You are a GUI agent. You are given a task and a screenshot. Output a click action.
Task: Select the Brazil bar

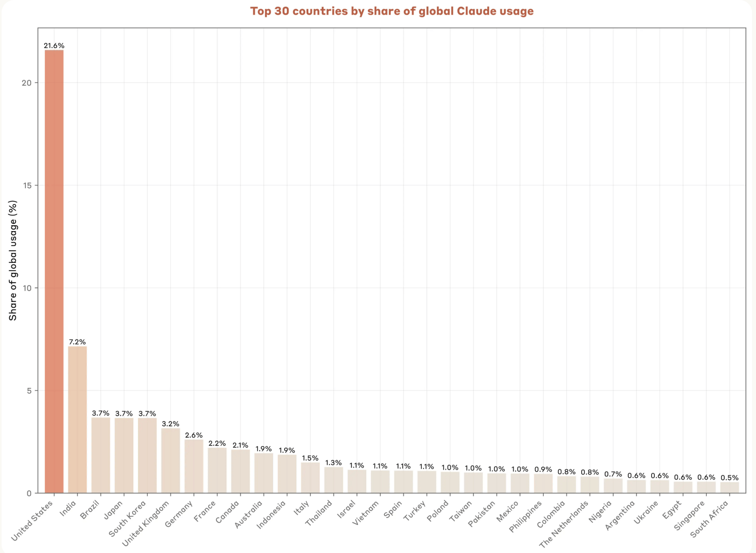(100, 455)
